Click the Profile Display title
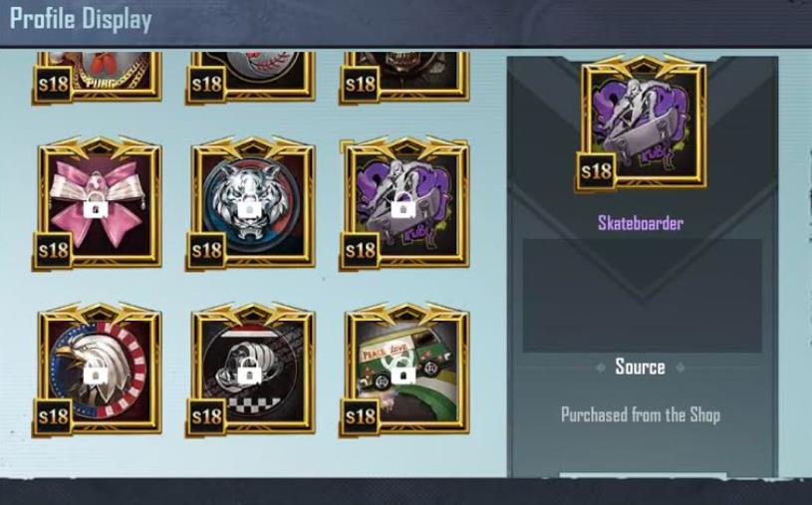The image size is (812, 505). [81, 20]
